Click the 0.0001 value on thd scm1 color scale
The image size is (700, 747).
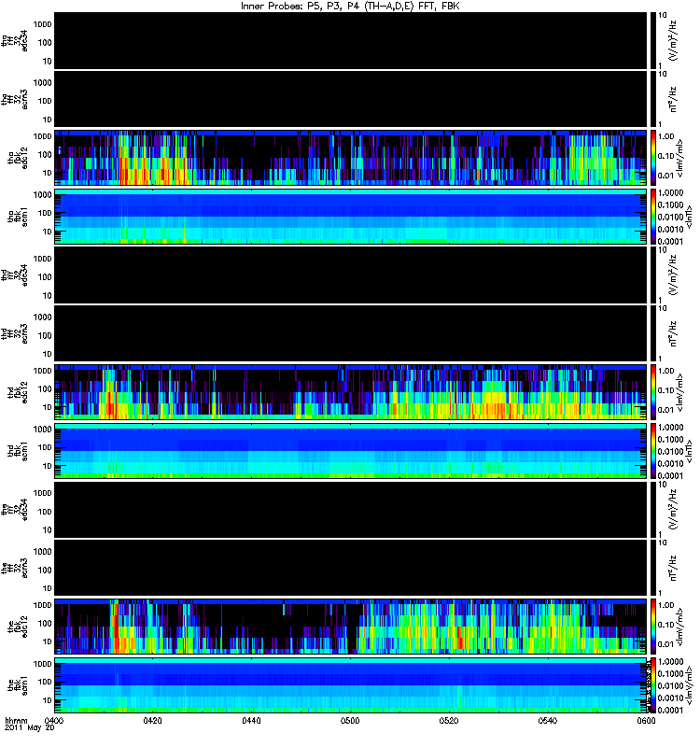pos(671,475)
